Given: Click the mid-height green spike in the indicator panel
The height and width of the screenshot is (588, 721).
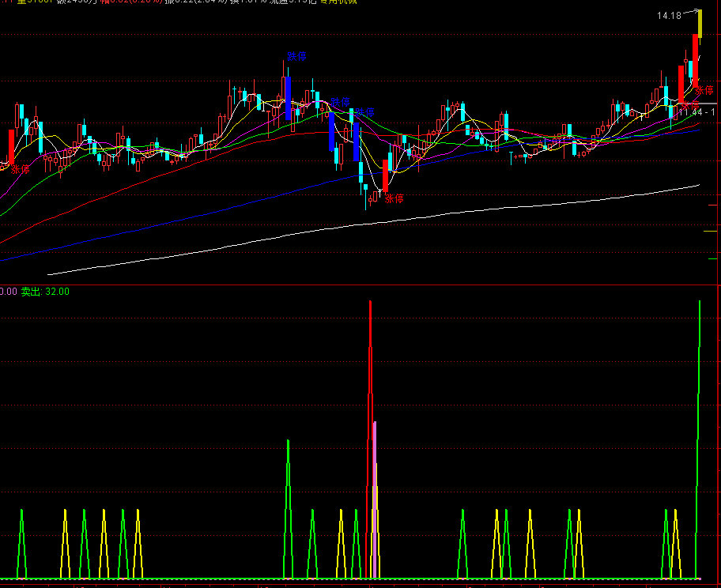Looking at the screenshot, I should pyautogui.click(x=289, y=509).
